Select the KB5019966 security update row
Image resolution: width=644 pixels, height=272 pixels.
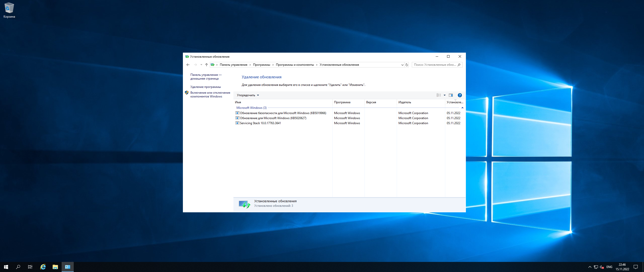tap(283, 113)
